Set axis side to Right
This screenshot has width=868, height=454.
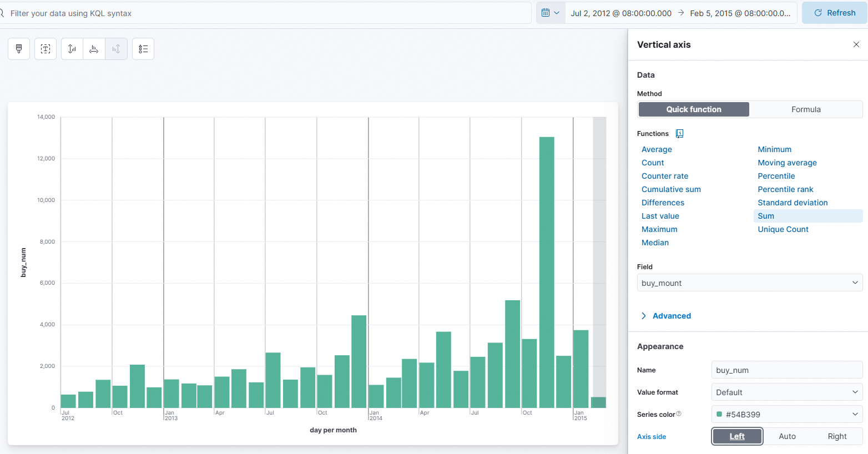pyautogui.click(x=837, y=436)
